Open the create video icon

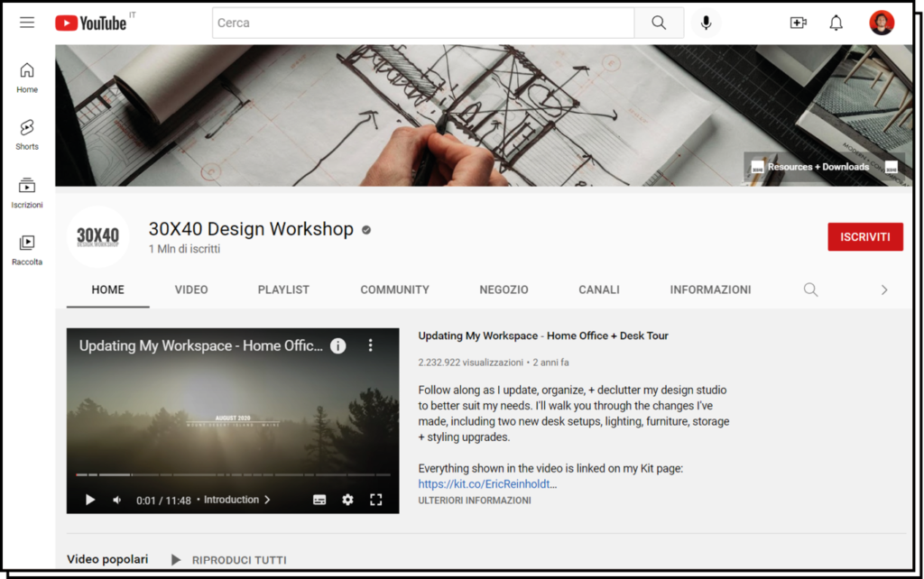[x=798, y=23]
